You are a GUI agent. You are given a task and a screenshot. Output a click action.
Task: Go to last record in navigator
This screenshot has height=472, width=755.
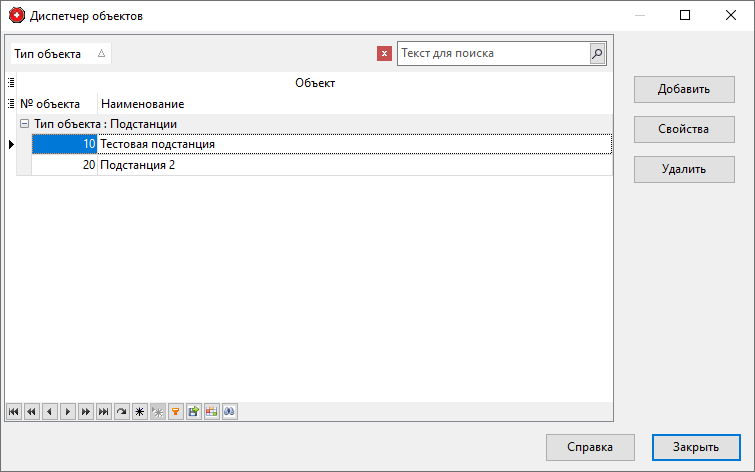coord(104,412)
